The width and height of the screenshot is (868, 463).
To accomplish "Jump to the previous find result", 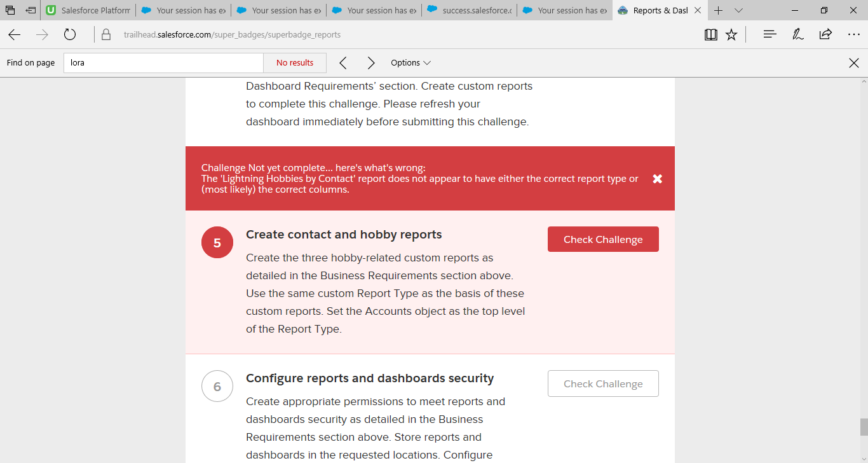I will click(x=343, y=63).
